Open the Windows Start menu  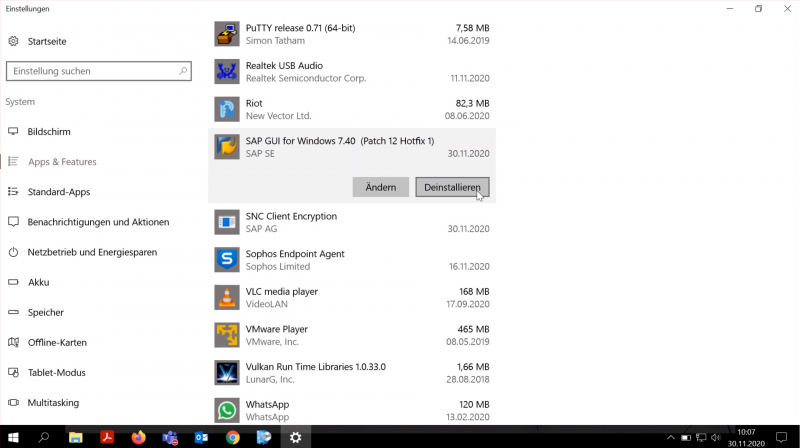coord(14,437)
